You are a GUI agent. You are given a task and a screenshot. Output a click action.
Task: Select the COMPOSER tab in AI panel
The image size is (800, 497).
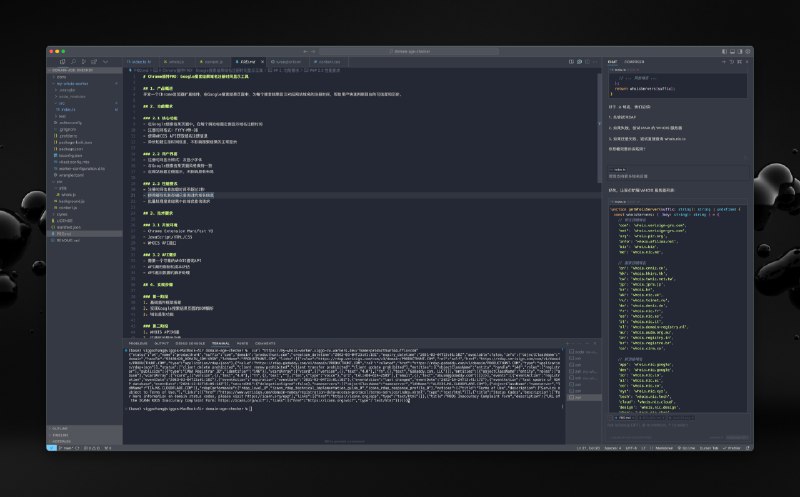pyautogui.click(x=634, y=62)
